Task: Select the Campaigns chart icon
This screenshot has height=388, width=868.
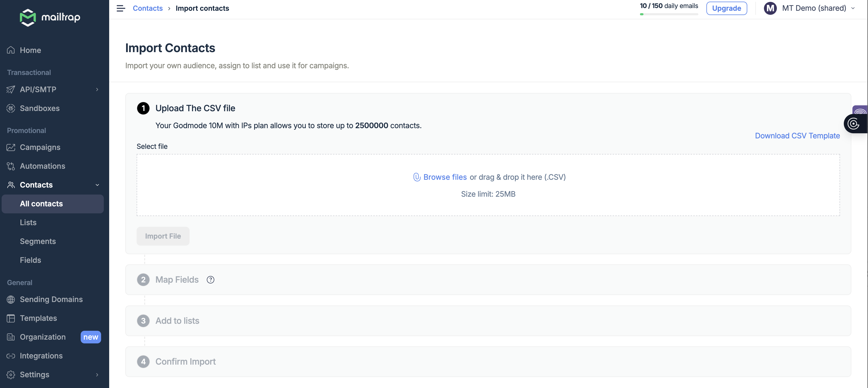Action: 10,147
